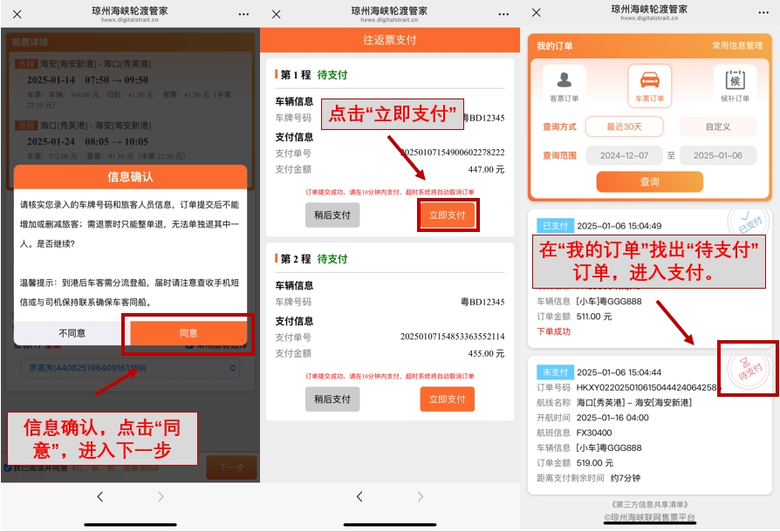
Task: Select 自定义 query mode option
Action: (717, 126)
